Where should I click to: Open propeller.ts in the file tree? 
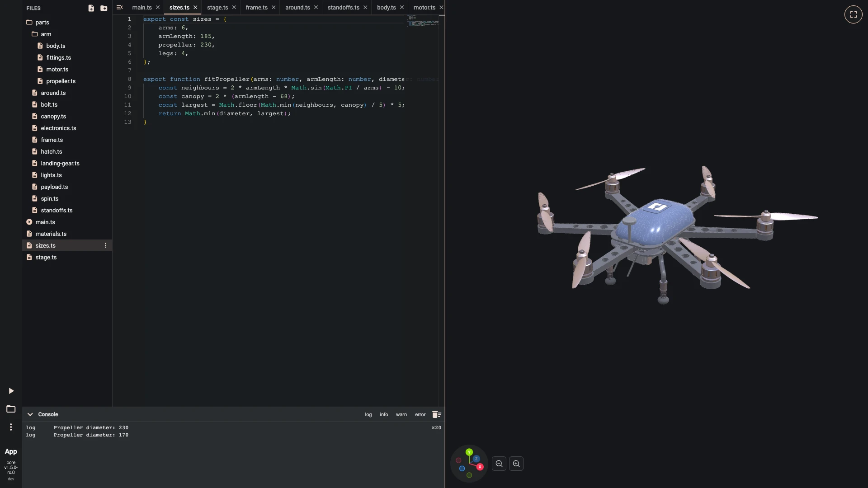(67, 81)
